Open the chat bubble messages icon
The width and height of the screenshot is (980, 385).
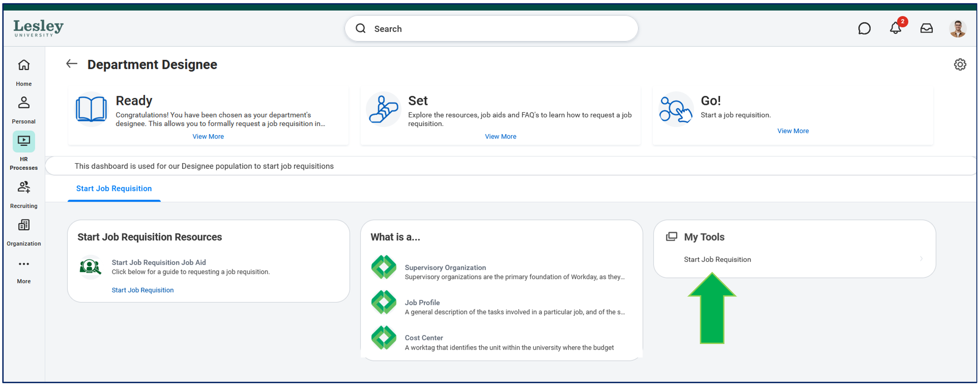(x=864, y=29)
